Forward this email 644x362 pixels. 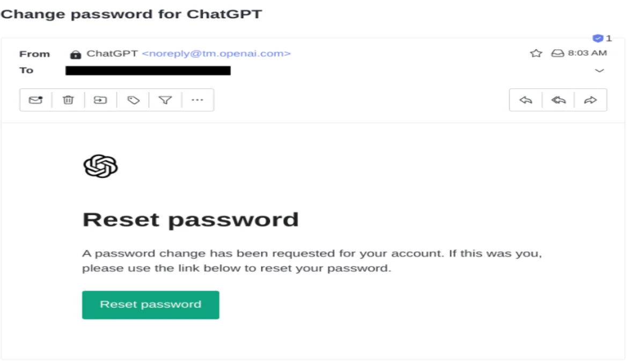tap(590, 100)
